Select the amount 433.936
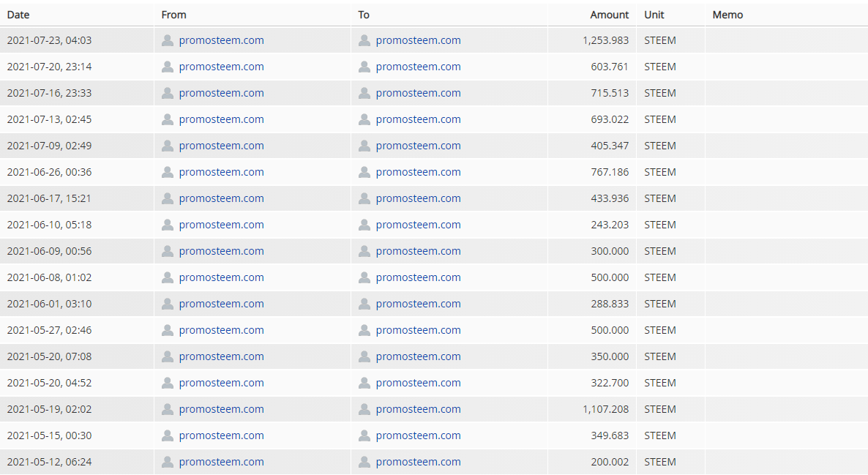 [610, 199]
